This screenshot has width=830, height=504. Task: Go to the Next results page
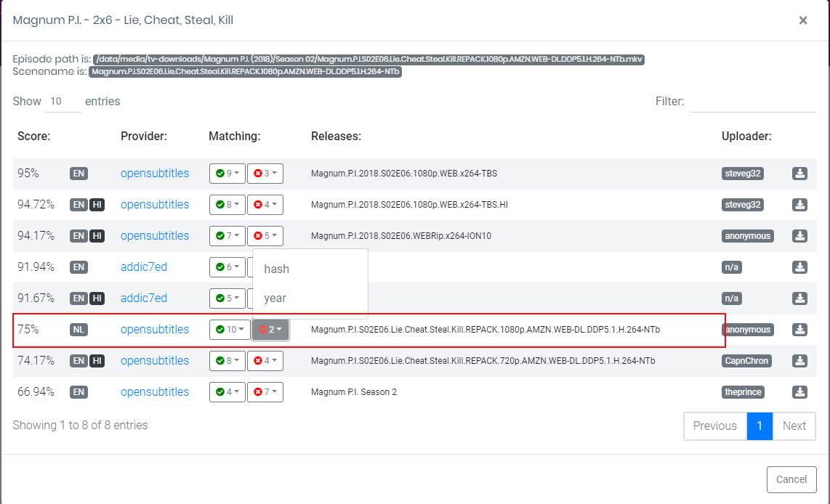794,426
